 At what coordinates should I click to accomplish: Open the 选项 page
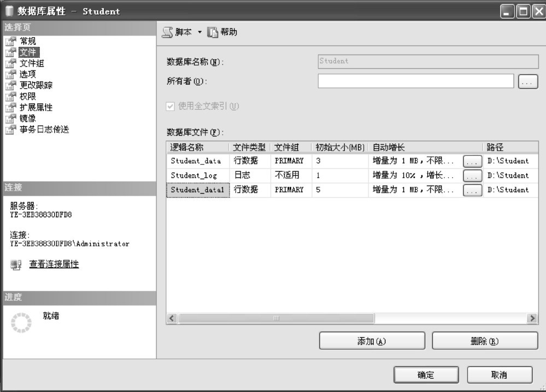(x=27, y=74)
